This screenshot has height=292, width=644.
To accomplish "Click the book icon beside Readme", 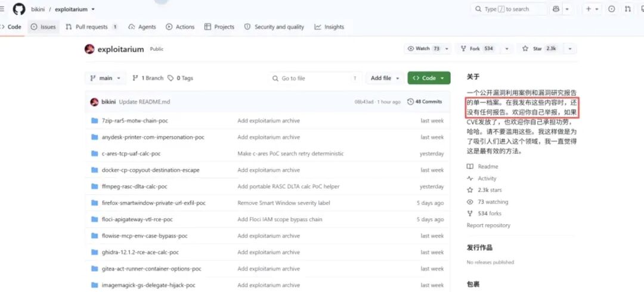I will pos(470,167).
